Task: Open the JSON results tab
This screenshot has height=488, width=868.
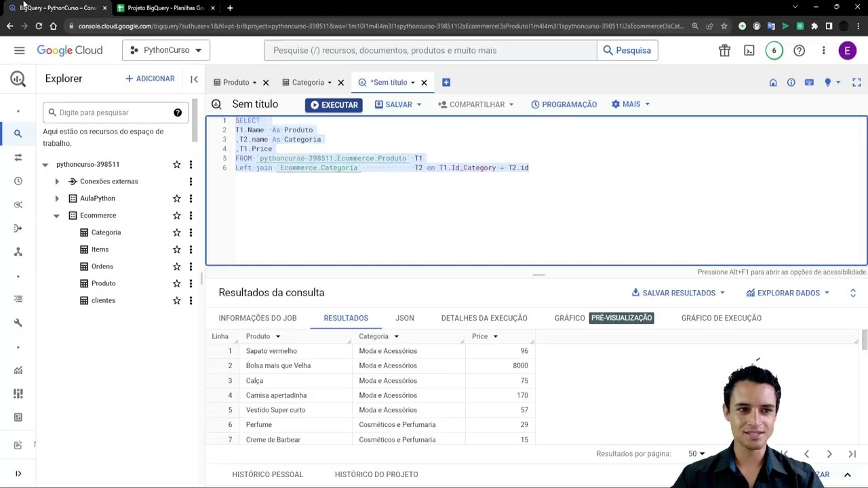Action: [405, 318]
